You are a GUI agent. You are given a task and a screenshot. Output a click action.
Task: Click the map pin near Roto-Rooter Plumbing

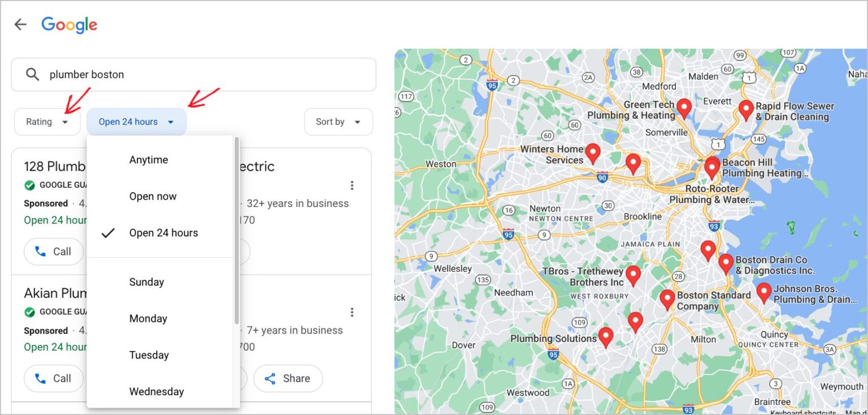(x=712, y=167)
